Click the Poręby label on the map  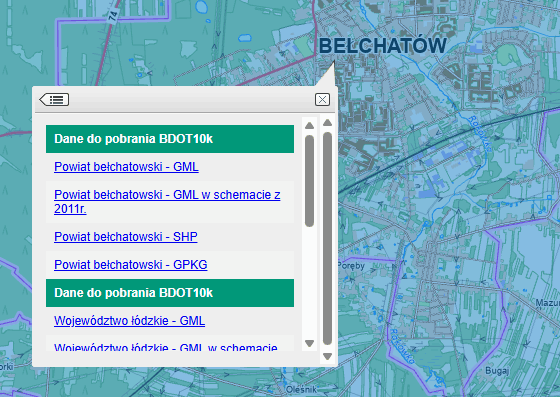click(x=351, y=266)
